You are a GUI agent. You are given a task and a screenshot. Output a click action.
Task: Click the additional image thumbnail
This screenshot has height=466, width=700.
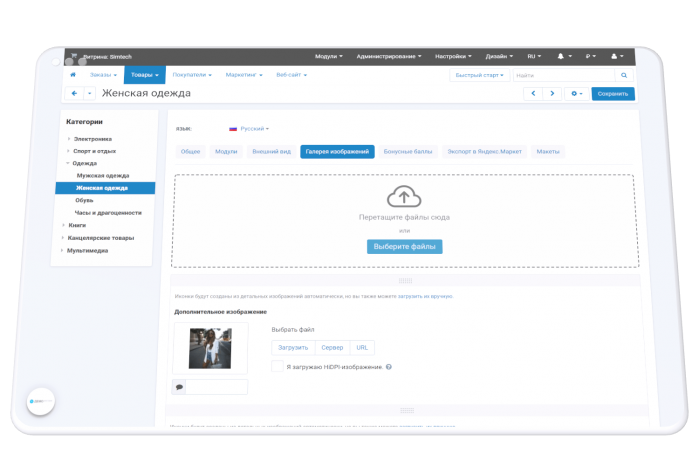coord(210,348)
